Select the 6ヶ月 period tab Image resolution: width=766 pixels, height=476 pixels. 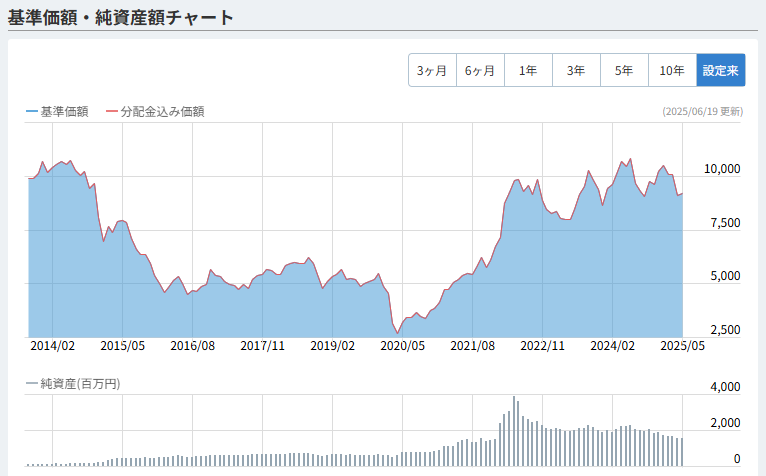click(480, 70)
